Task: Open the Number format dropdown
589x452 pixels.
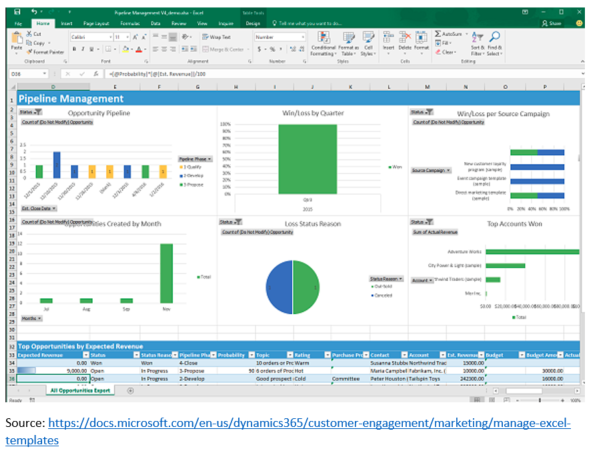Action: coord(303,37)
